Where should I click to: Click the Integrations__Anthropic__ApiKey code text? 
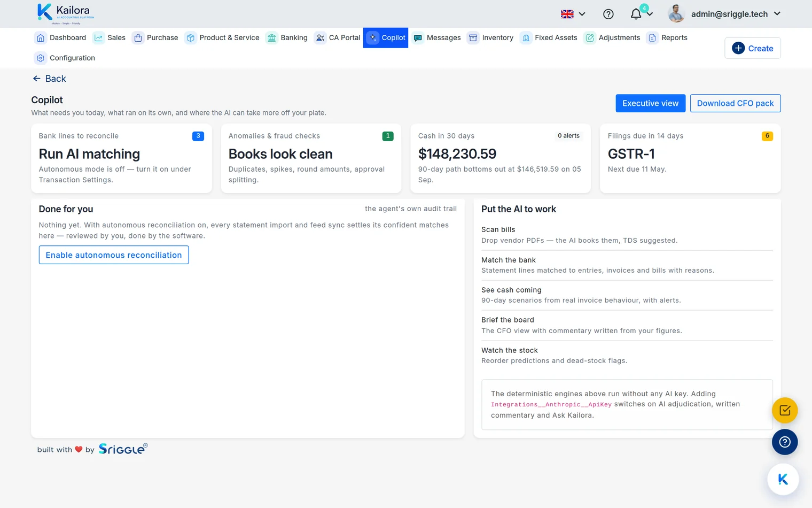[x=551, y=405]
